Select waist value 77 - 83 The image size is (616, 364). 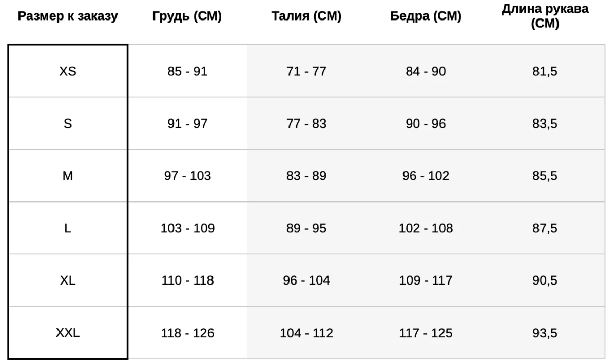[306, 124]
